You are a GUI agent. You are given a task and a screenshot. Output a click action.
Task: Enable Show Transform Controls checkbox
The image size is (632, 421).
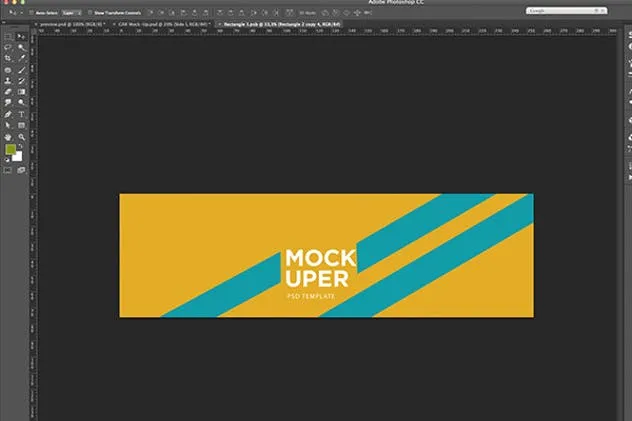coord(91,12)
